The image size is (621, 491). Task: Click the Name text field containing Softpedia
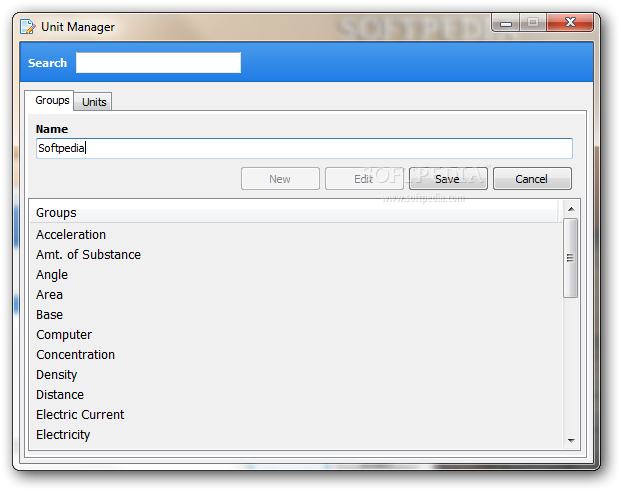click(x=304, y=148)
